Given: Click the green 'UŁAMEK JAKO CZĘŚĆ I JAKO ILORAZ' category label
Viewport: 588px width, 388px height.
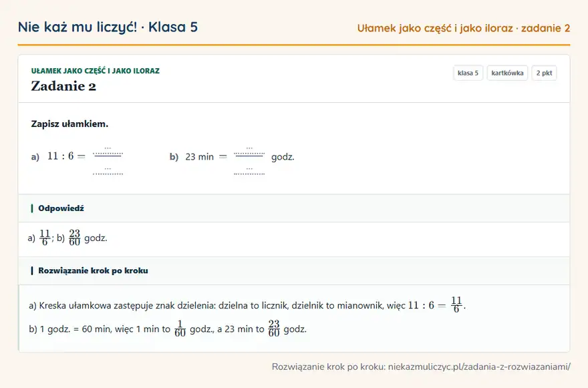Looking at the screenshot, I should point(96,71).
